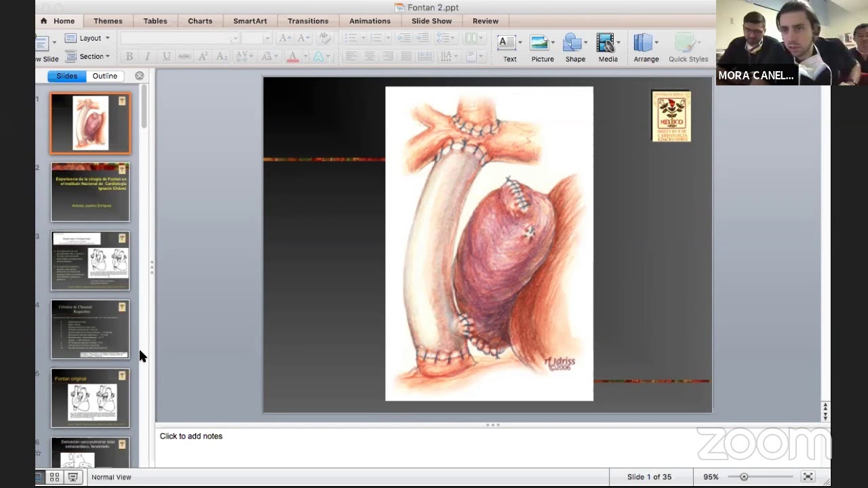Switch to the Tables tab

pos(155,21)
